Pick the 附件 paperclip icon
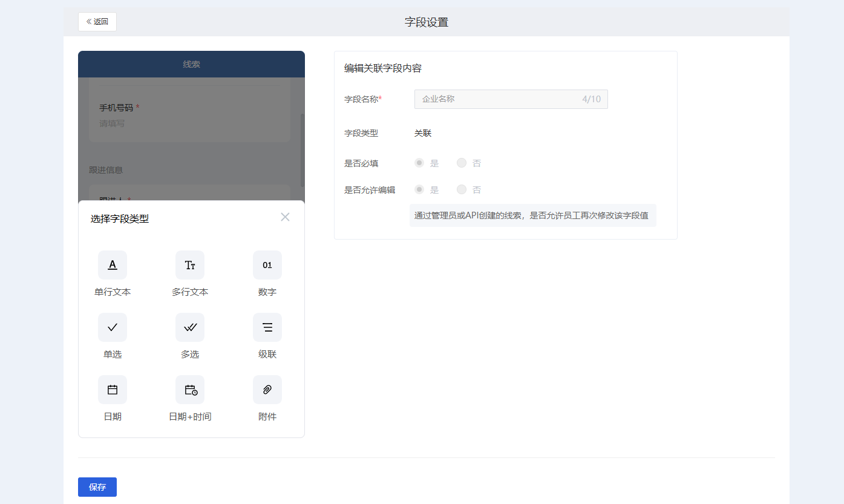Viewport: 844px width, 504px height. [x=267, y=390]
